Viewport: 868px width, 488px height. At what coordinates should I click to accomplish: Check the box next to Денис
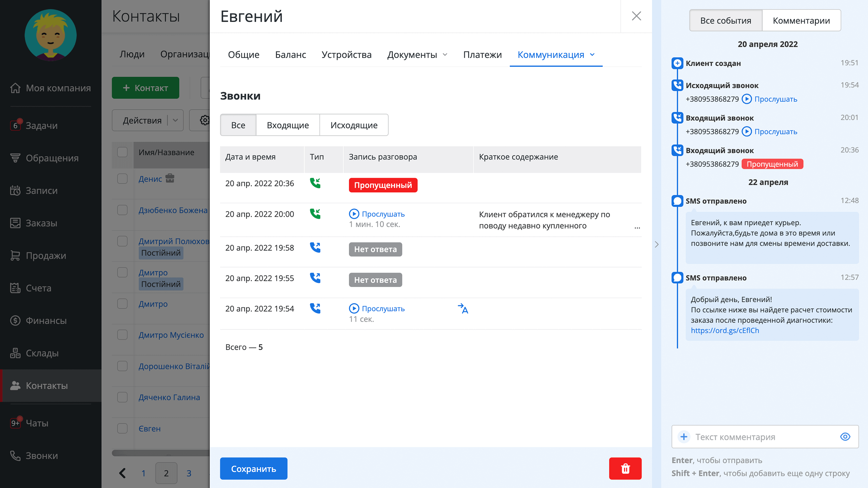point(122,179)
